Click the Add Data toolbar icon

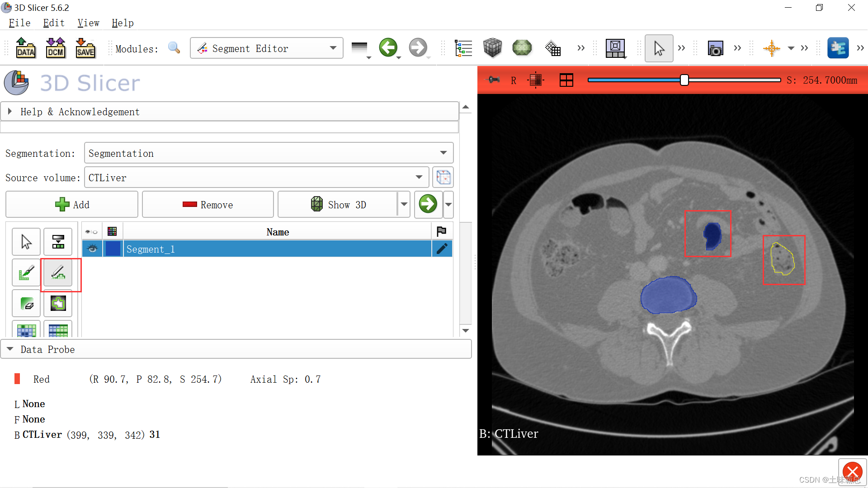tap(26, 48)
